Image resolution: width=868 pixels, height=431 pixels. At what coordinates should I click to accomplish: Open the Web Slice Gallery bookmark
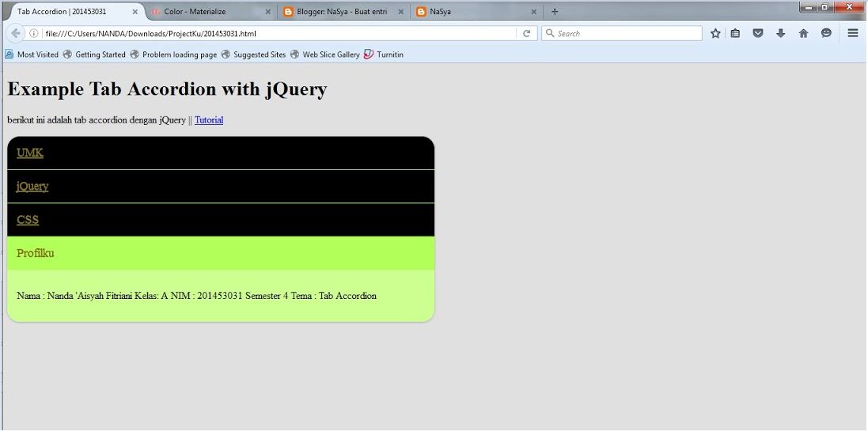click(325, 55)
